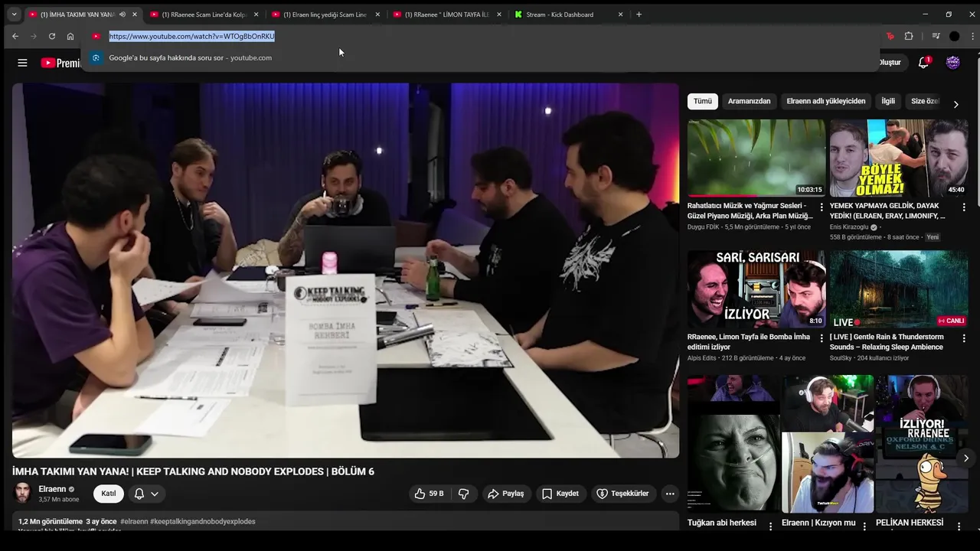Open YouTube hamburger guide menu
Viewport: 980px width, 551px height.
pos(22,63)
